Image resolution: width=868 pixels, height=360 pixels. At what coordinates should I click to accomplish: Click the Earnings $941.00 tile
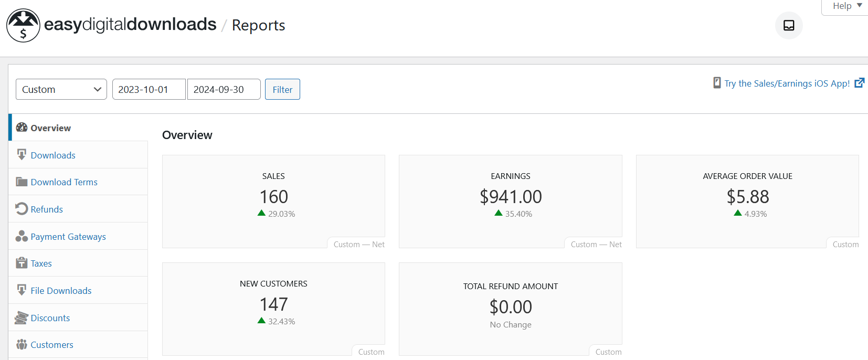point(510,197)
